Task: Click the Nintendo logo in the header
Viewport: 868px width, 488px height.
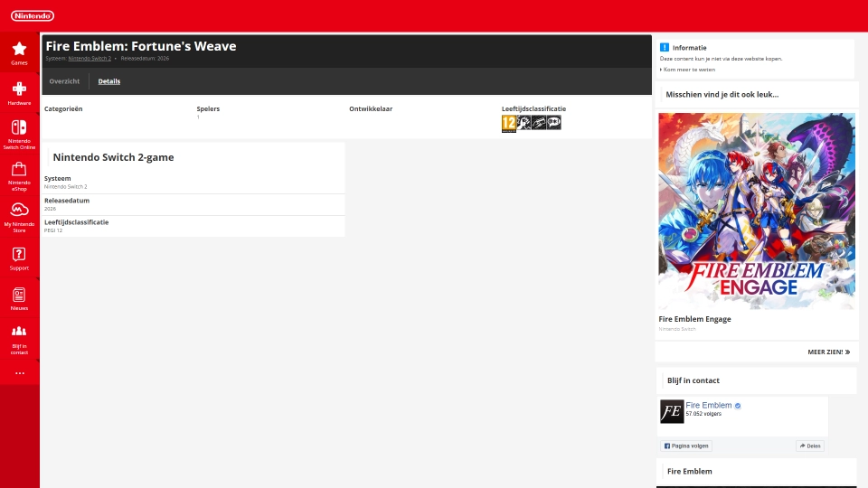Action: pyautogui.click(x=33, y=15)
